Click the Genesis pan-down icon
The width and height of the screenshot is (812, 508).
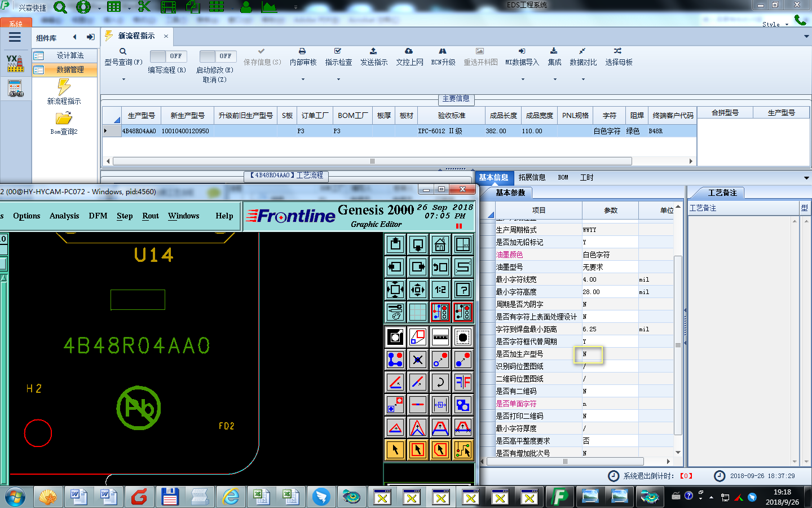pos(418,244)
